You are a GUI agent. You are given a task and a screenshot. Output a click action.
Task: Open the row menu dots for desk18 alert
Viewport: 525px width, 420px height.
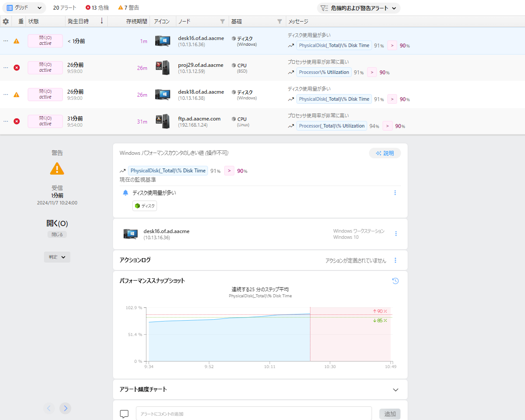coord(6,95)
